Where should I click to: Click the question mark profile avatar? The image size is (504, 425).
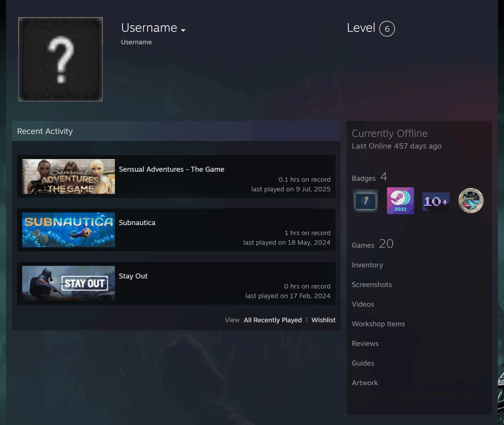click(x=60, y=59)
